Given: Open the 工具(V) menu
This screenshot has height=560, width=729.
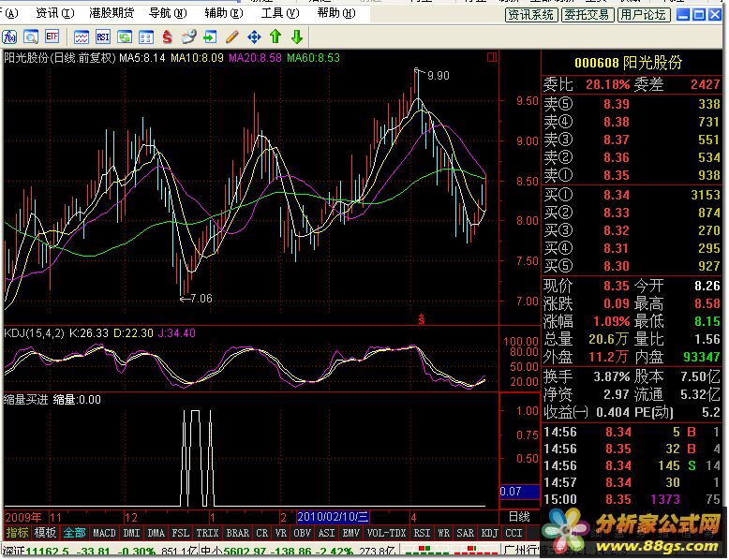Looking at the screenshot, I should pos(280,13).
